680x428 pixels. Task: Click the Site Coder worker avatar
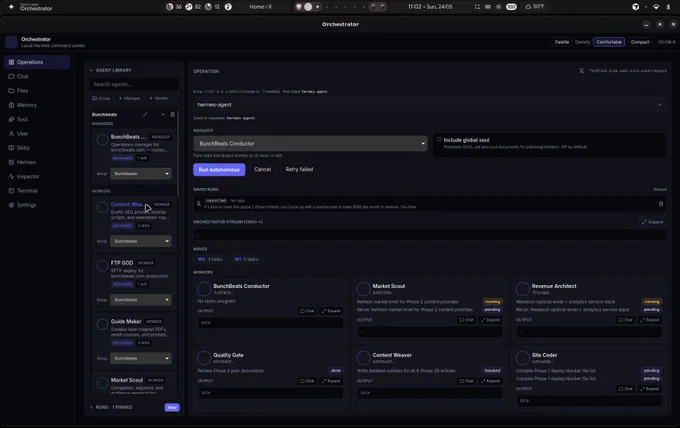[x=522, y=358]
